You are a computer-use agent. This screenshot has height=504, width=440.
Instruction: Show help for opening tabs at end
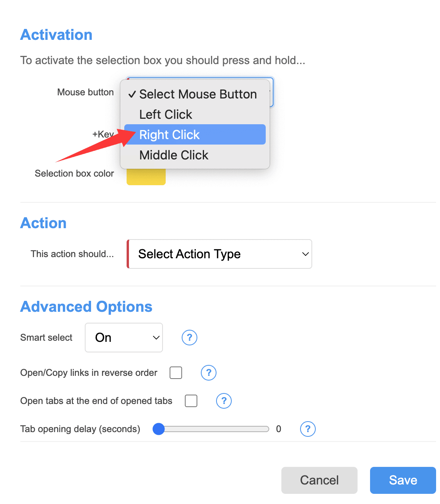click(224, 401)
